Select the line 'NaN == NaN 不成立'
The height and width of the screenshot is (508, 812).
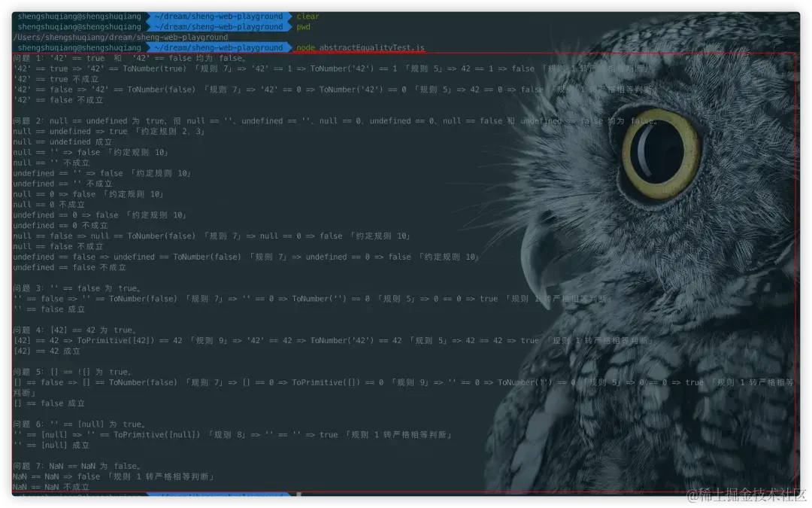click(51, 487)
